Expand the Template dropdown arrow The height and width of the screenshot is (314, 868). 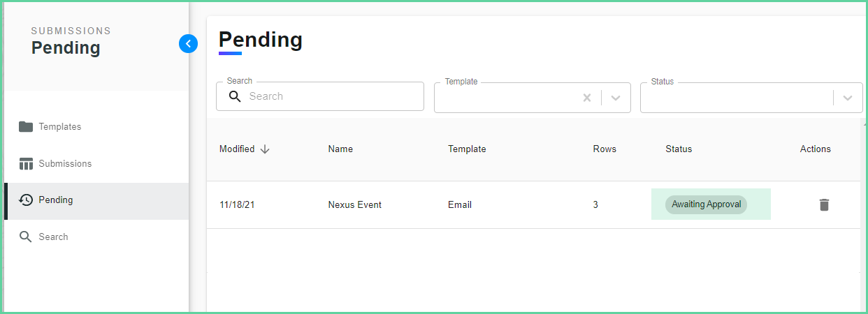(616, 98)
